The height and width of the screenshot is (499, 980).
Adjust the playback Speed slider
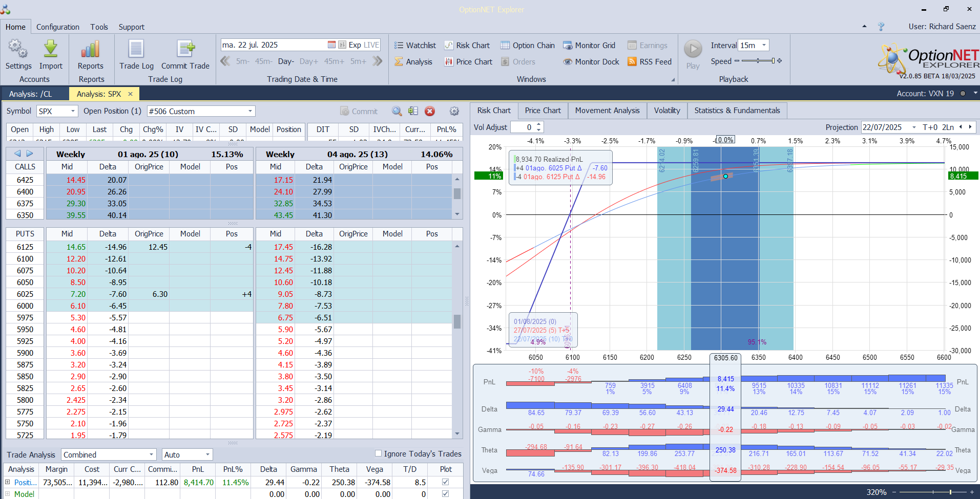tap(758, 61)
